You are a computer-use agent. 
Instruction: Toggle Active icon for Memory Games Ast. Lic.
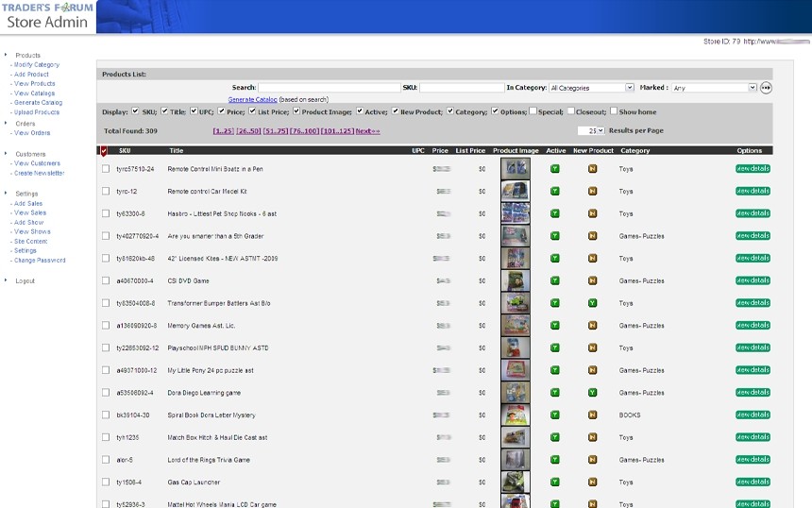coord(554,325)
